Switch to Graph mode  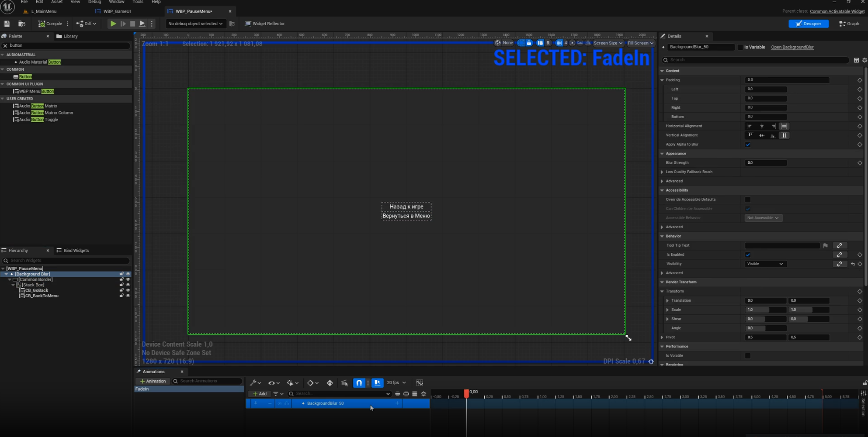pos(849,24)
